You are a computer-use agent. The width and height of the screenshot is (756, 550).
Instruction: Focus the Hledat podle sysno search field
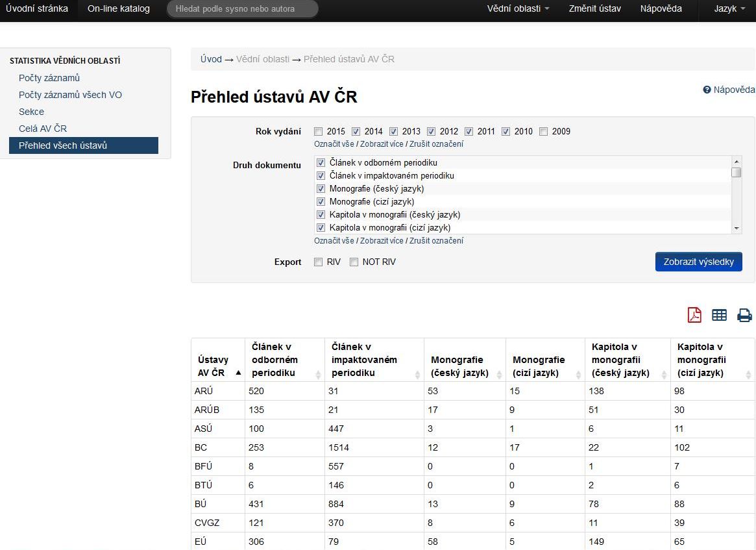pos(243,8)
